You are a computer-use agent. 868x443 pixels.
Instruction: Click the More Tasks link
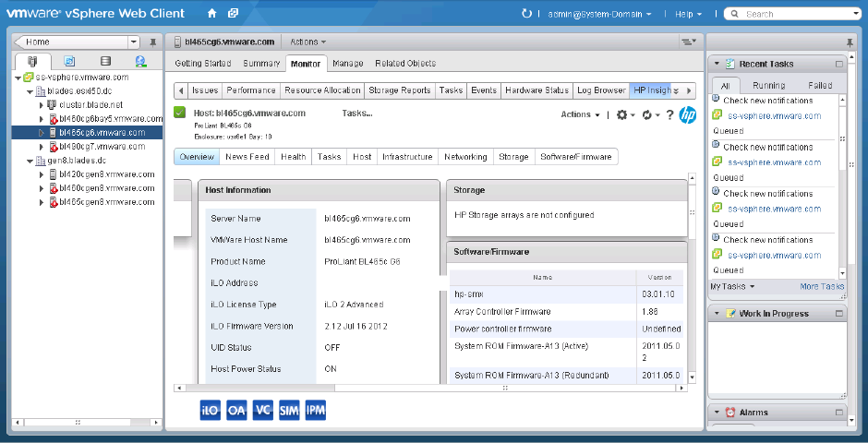tap(822, 286)
